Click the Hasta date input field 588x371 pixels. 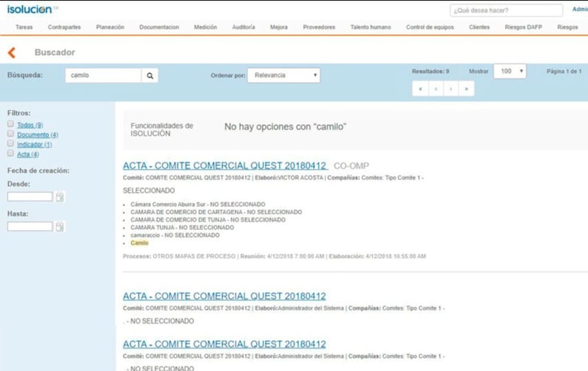tap(30, 226)
